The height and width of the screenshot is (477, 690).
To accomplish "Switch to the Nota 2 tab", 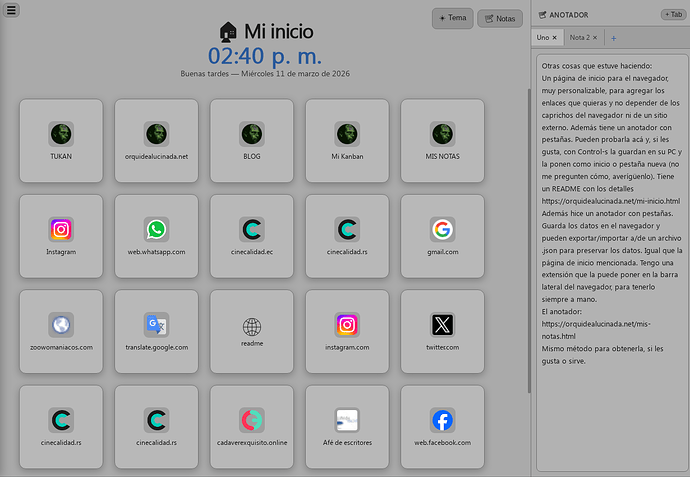I will pyautogui.click(x=579, y=38).
